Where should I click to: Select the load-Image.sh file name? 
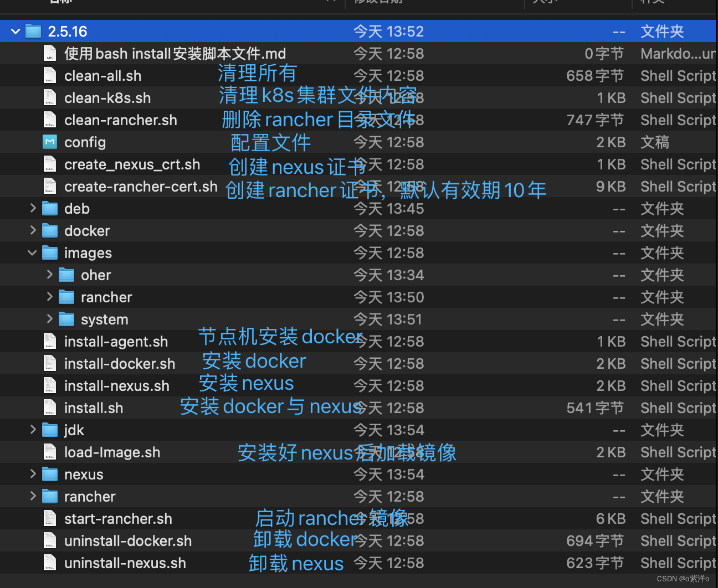tap(112, 452)
